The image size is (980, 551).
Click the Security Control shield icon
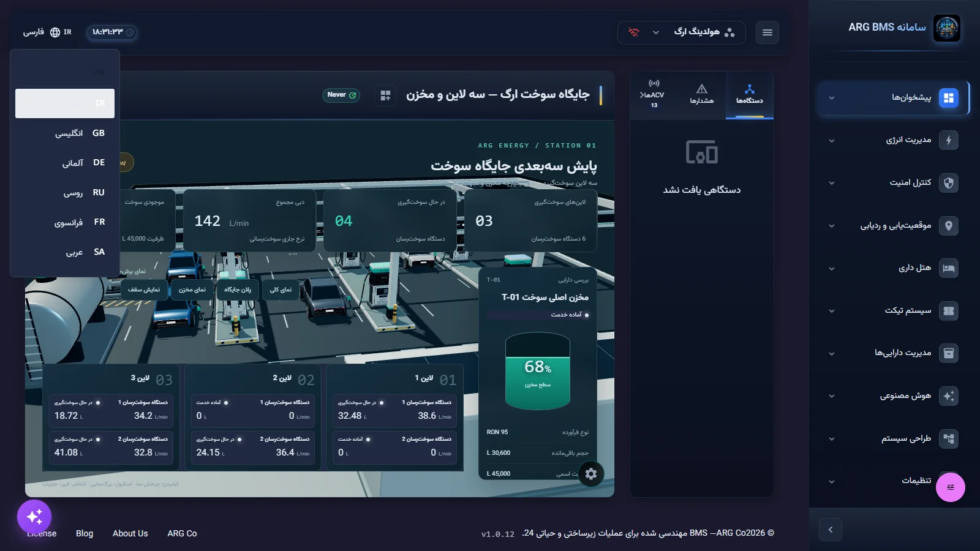click(x=949, y=183)
